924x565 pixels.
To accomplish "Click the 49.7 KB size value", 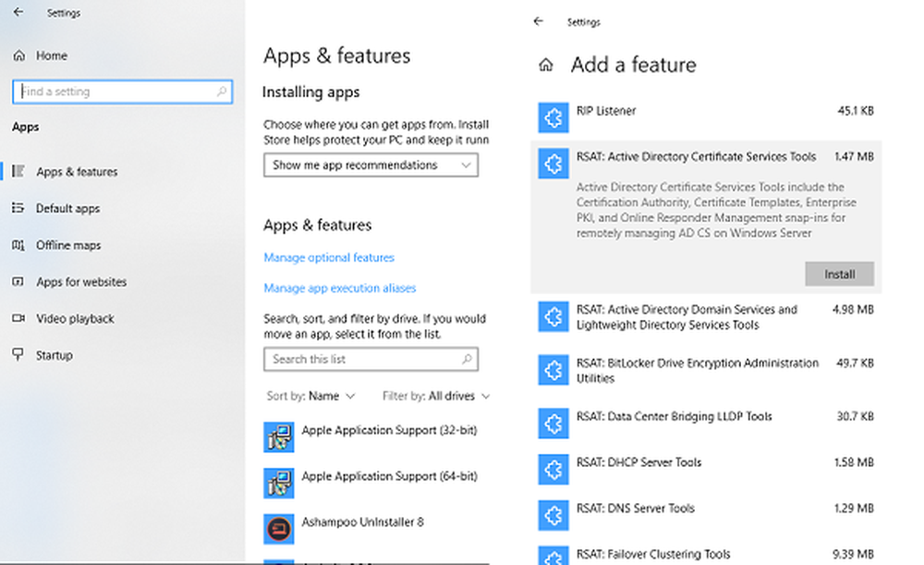I will click(855, 362).
